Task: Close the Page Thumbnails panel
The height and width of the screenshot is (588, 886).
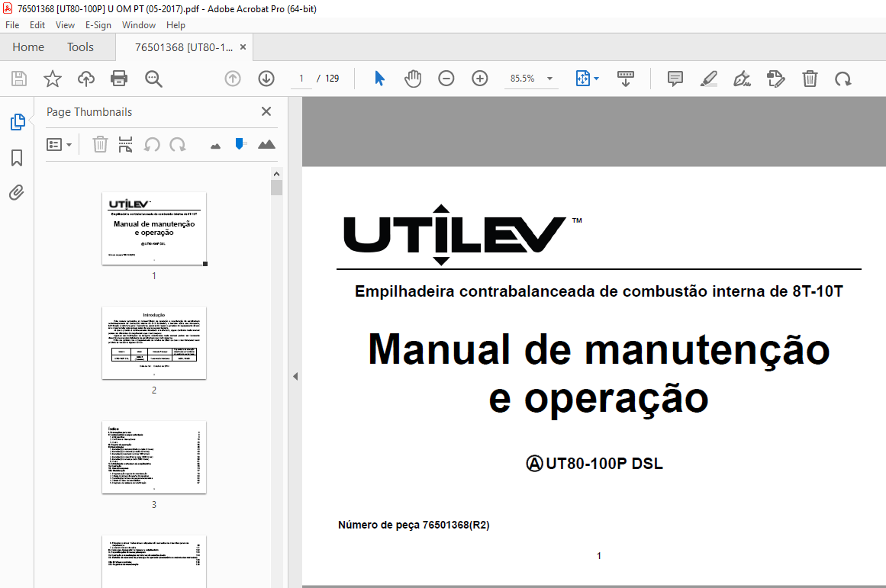Action: 266,111
